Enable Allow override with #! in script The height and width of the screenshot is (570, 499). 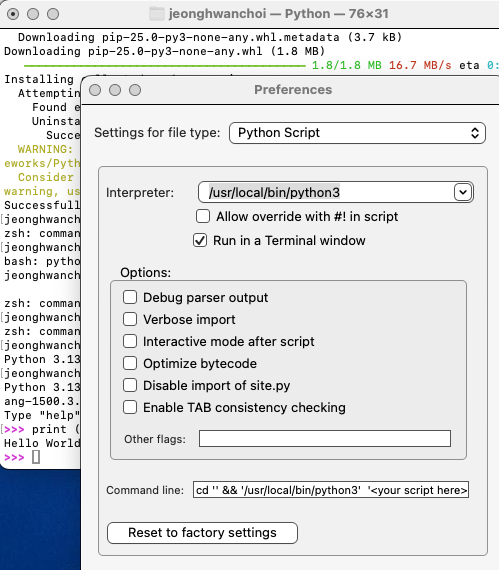click(203, 216)
